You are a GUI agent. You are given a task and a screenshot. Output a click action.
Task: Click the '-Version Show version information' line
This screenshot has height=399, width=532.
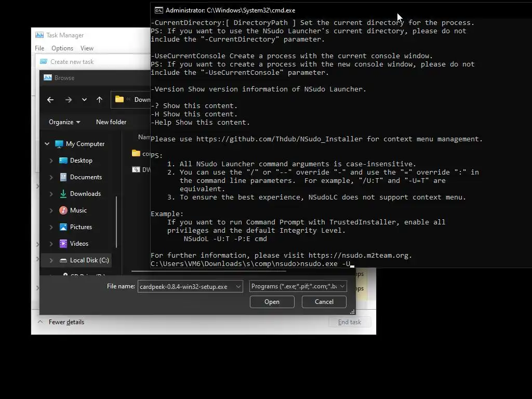click(x=259, y=89)
